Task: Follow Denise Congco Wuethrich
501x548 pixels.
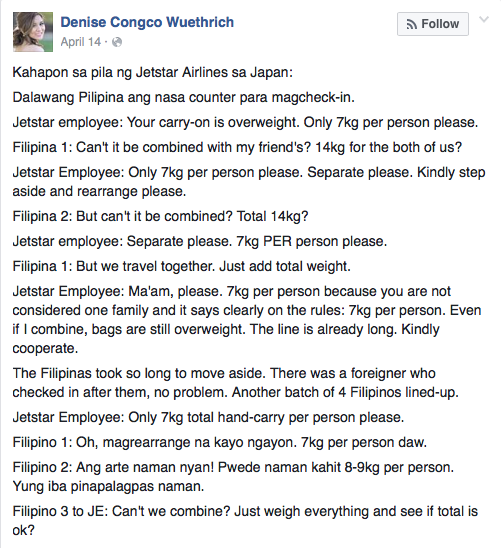Action: pos(433,24)
